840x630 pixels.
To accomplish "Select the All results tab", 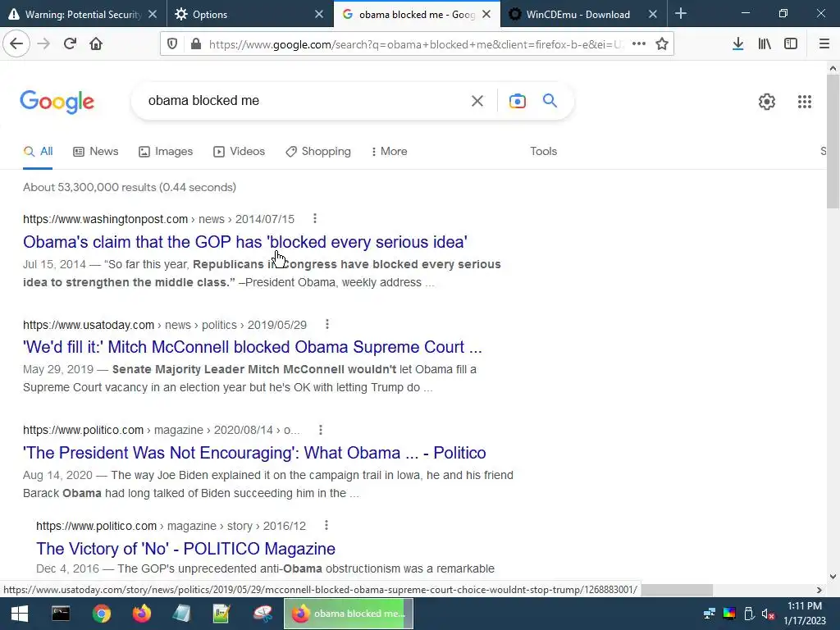I will click(x=38, y=152).
